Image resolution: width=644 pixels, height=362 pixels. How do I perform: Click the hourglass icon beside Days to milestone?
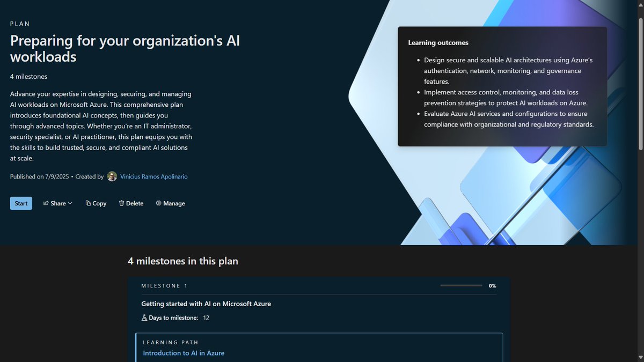coord(144,317)
